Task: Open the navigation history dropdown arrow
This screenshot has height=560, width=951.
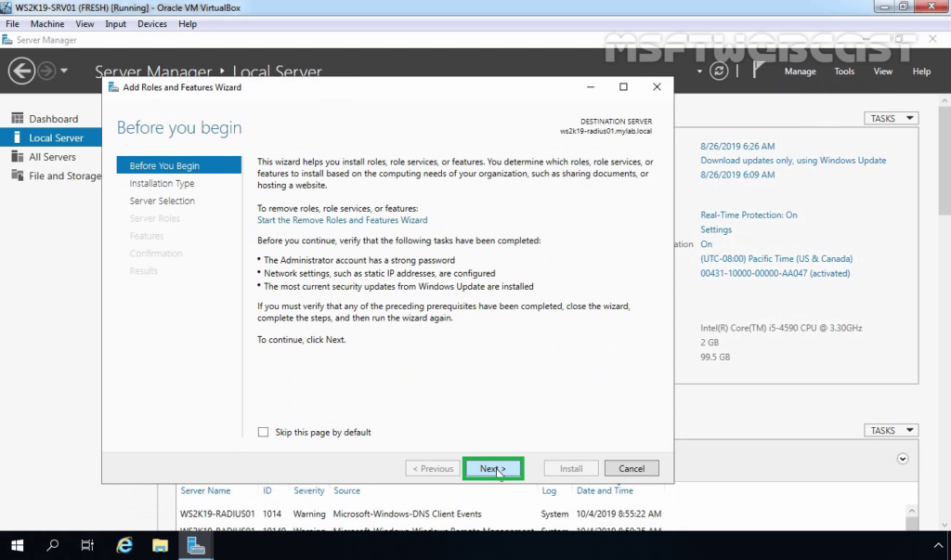Action: pos(64,71)
